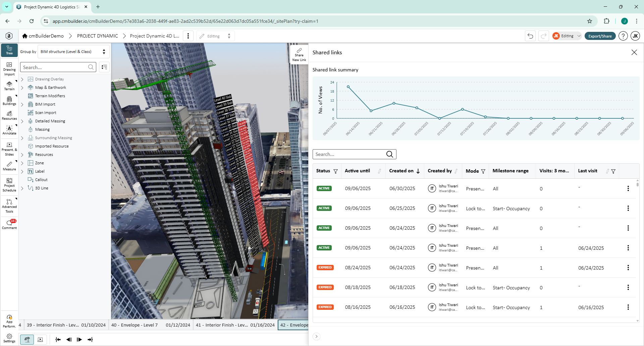This screenshot has height=346, width=644.
Task: Expand the Zone tree node
Action: click(22, 163)
